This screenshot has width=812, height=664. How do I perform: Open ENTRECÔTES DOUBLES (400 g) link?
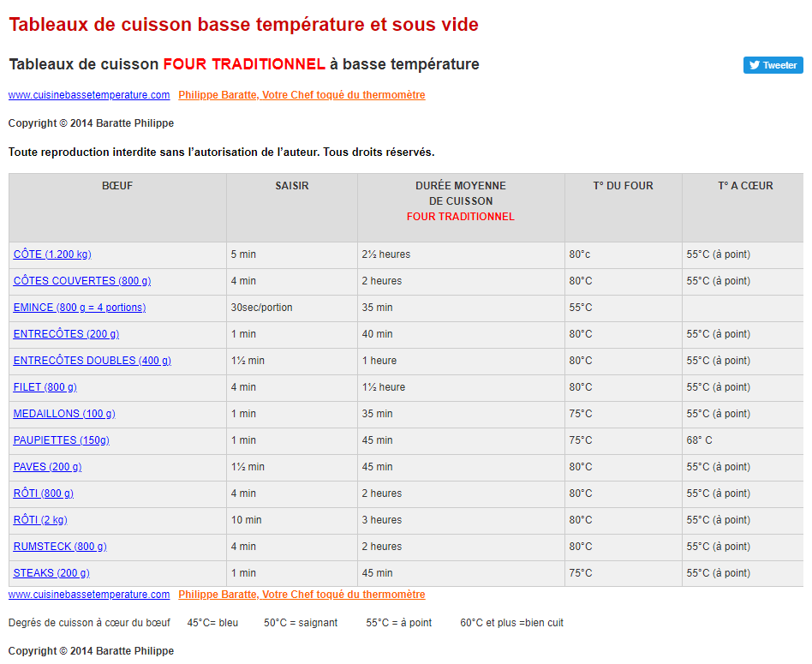[93, 361]
